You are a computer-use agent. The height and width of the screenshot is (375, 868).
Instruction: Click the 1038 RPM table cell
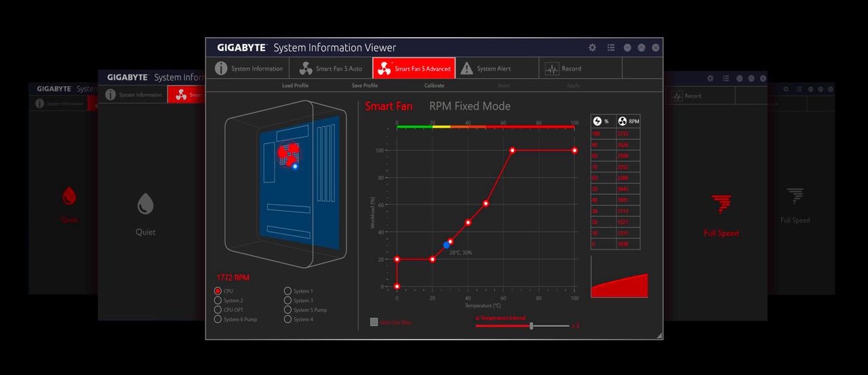(x=628, y=244)
